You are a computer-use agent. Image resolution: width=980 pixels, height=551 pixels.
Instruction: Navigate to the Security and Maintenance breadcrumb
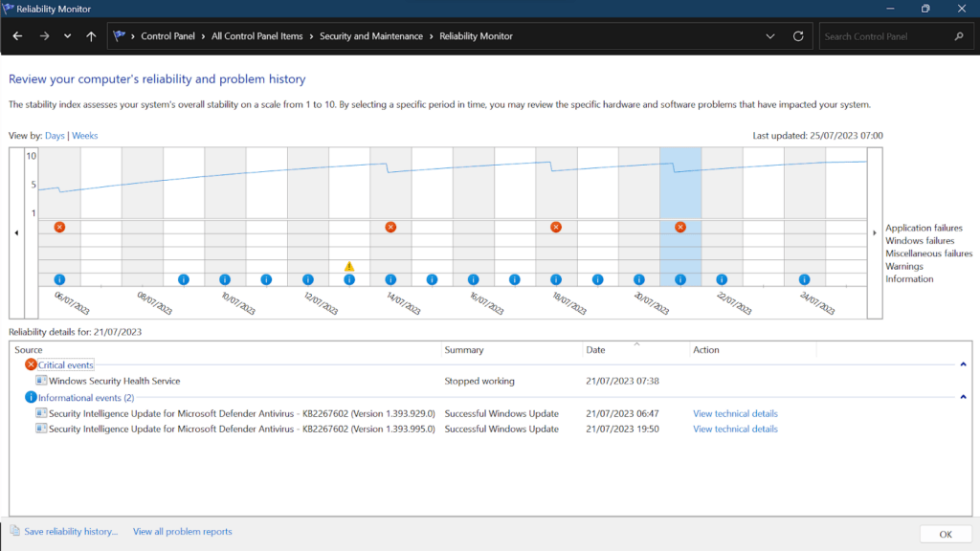point(371,35)
